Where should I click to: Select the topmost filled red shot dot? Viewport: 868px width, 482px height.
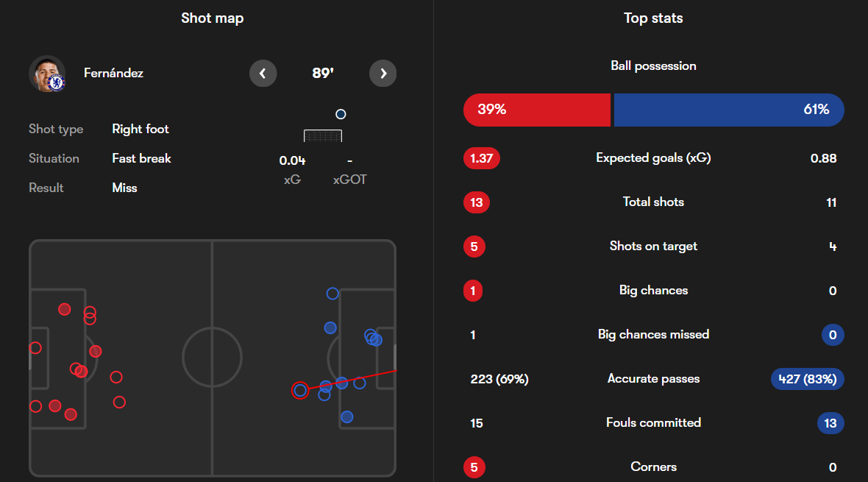tap(65, 309)
